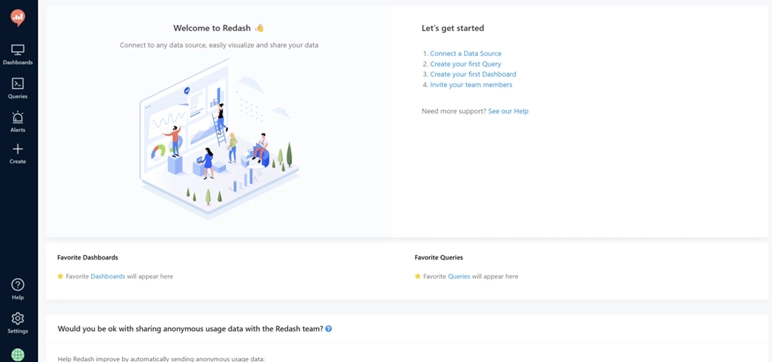The image size is (772, 362).
Task: Open the Help question mark icon
Action: click(18, 285)
